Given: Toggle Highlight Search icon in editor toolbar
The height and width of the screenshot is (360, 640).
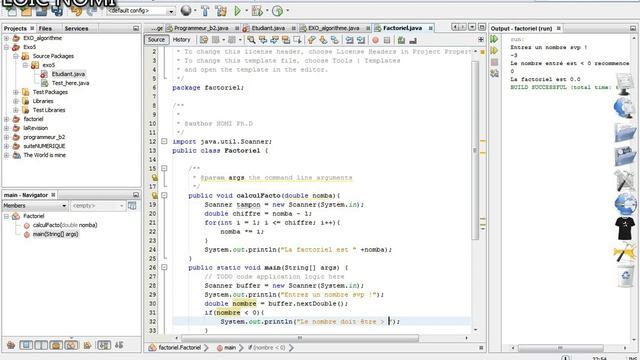Looking at the screenshot, I should point(286,40).
